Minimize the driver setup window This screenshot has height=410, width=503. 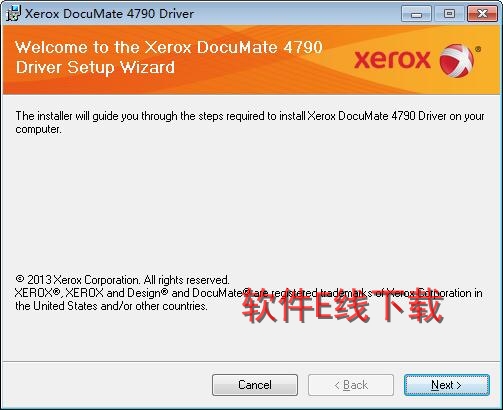click(x=416, y=14)
